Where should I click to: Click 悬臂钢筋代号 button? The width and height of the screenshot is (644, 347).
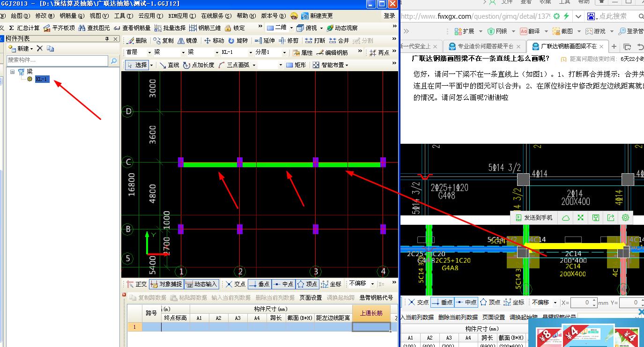tap(376, 297)
